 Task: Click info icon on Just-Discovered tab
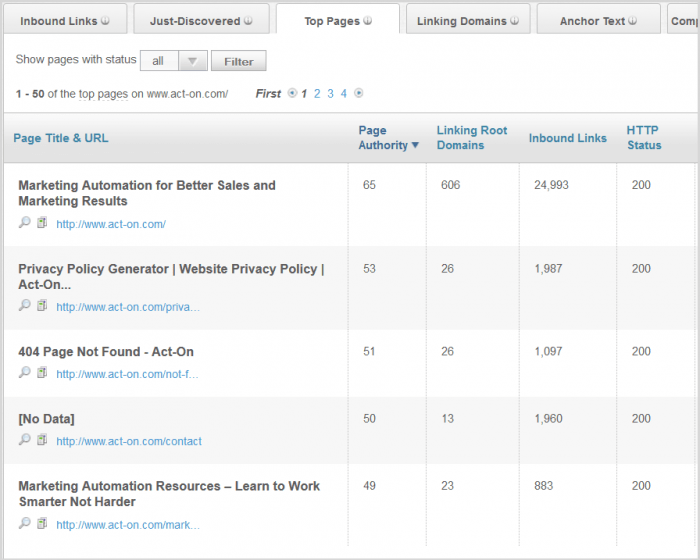click(x=248, y=21)
